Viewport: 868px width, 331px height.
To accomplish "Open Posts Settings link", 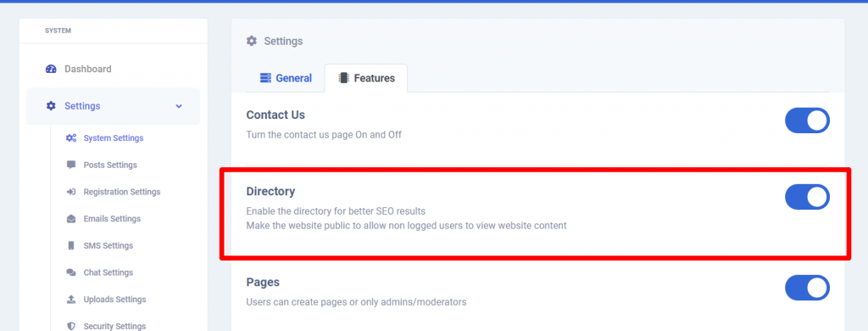I will tap(110, 165).
